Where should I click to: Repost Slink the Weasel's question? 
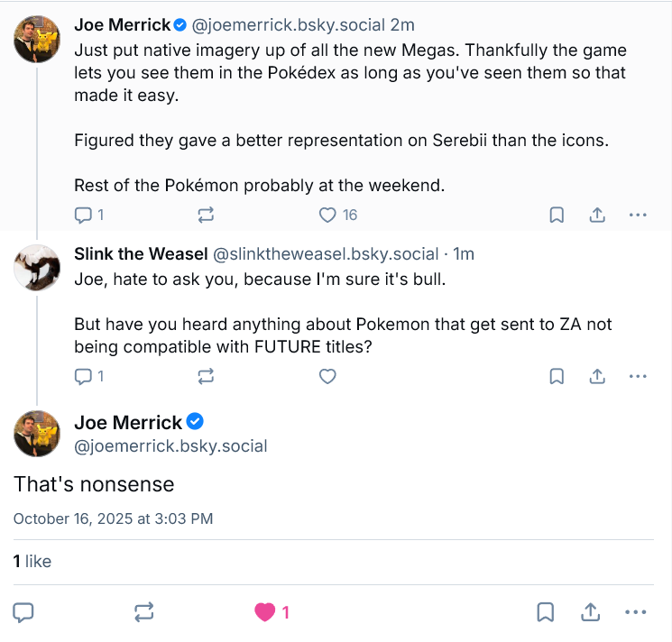(206, 376)
